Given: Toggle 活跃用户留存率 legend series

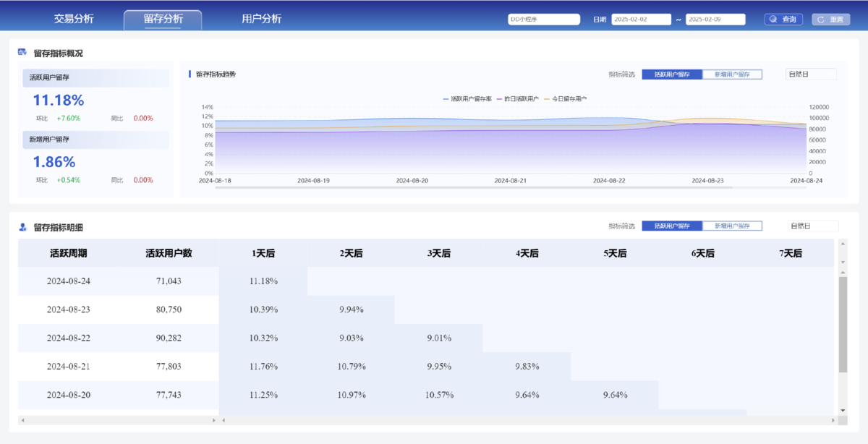Looking at the screenshot, I should [x=467, y=98].
